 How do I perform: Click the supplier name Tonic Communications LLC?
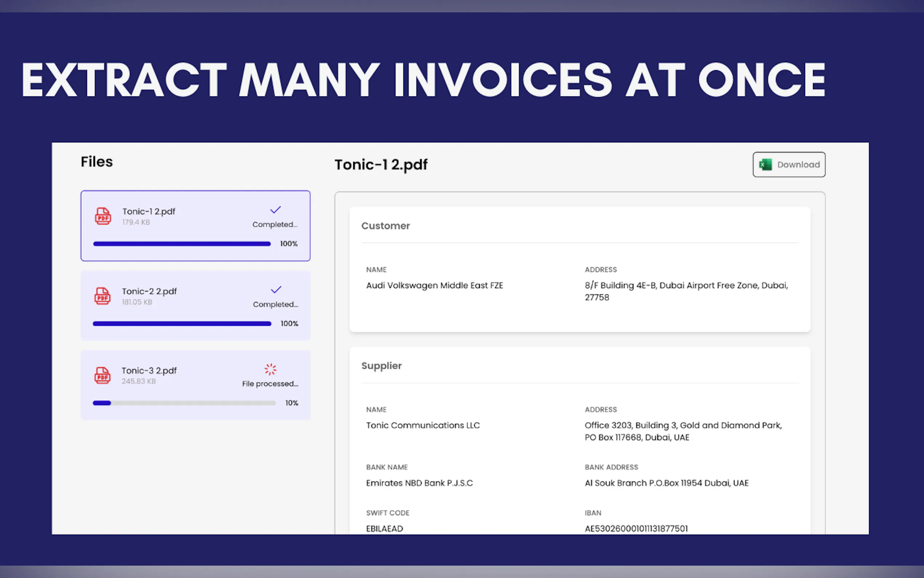[423, 425]
